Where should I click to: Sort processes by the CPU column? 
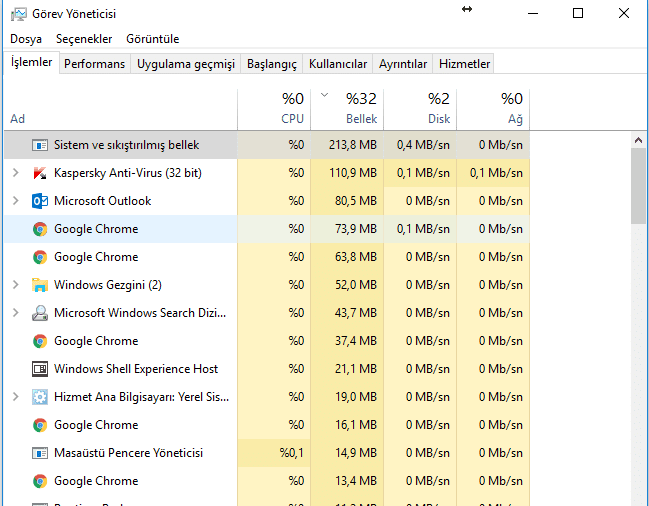(x=274, y=110)
